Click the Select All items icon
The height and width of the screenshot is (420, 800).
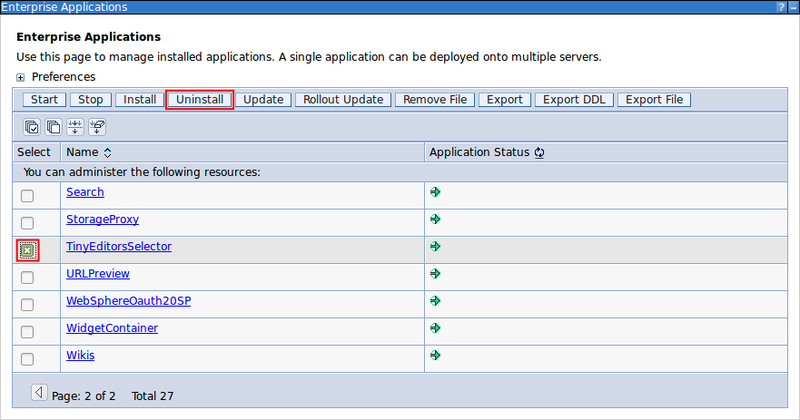click(32, 127)
